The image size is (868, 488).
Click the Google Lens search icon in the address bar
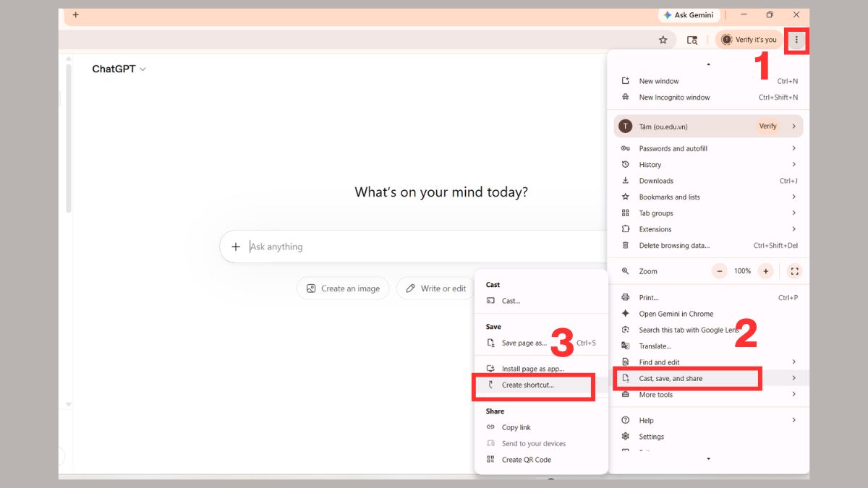coord(692,40)
